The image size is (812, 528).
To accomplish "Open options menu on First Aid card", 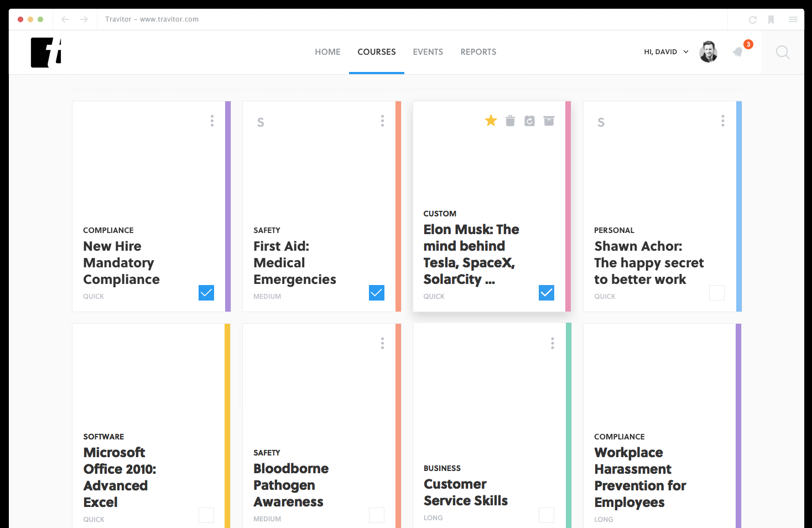I will pos(382,121).
